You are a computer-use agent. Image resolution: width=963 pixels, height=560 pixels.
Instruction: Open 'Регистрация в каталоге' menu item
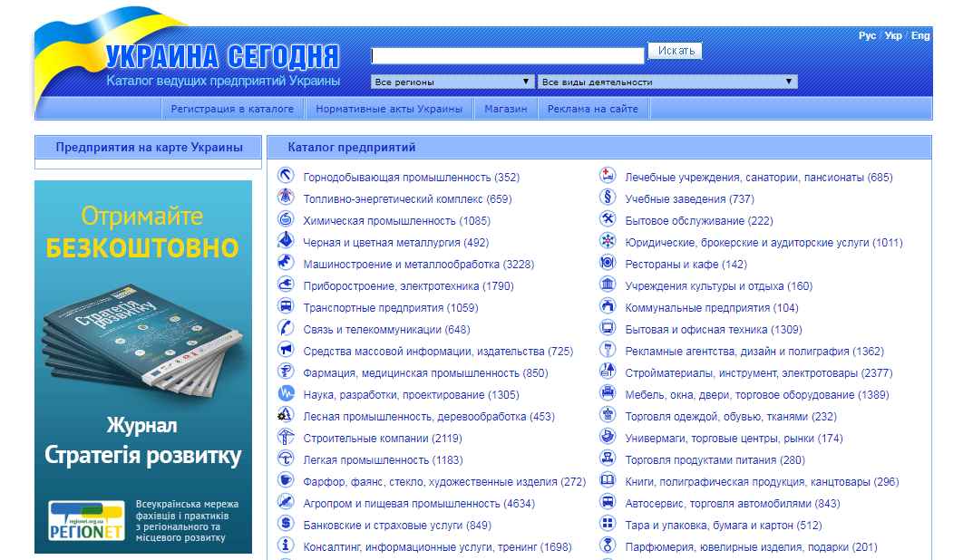[x=232, y=109]
